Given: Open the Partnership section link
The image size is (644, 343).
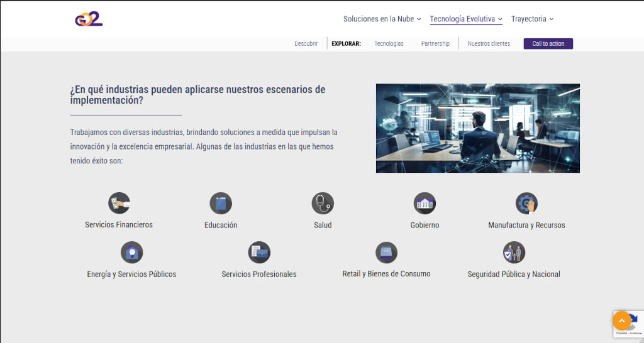Looking at the screenshot, I should tap(435, 44).
